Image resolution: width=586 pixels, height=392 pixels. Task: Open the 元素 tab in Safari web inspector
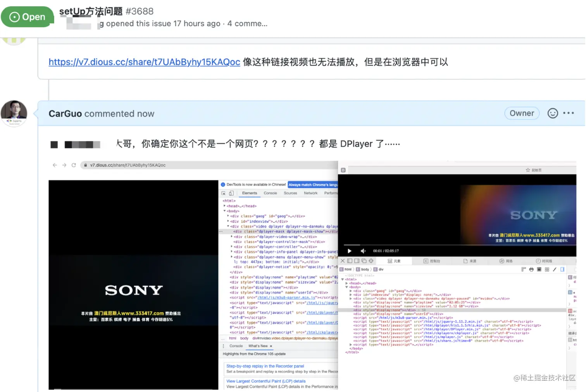394,261
